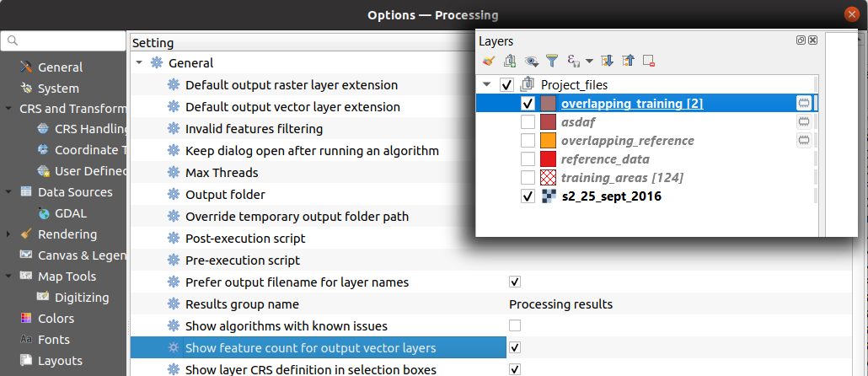This screenshot has width=868, height=376.
Task: Select the s2_25_sept_2016 raster layer
Action: [611, 196]
